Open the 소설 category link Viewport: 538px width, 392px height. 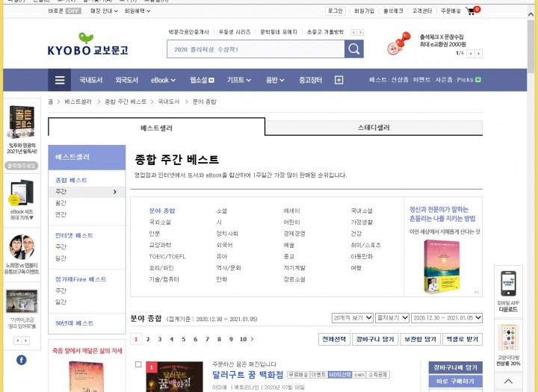(x=222, y=211)
